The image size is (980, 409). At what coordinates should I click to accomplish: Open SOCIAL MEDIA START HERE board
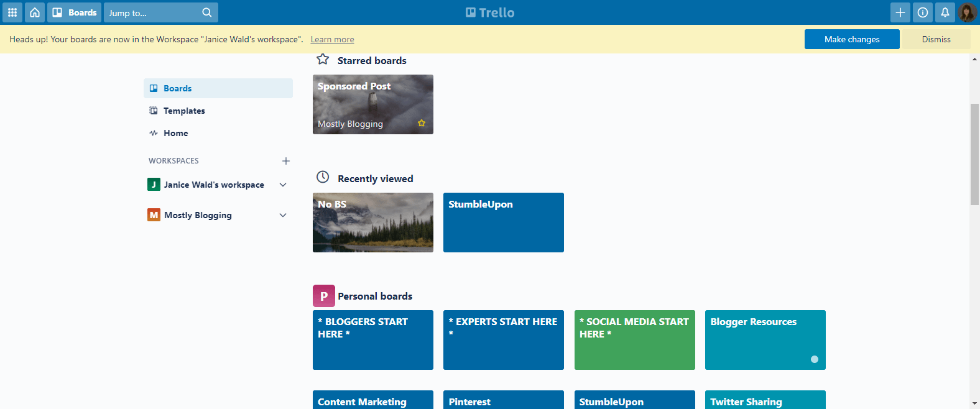pyautogui.click(x=635, y=340)
